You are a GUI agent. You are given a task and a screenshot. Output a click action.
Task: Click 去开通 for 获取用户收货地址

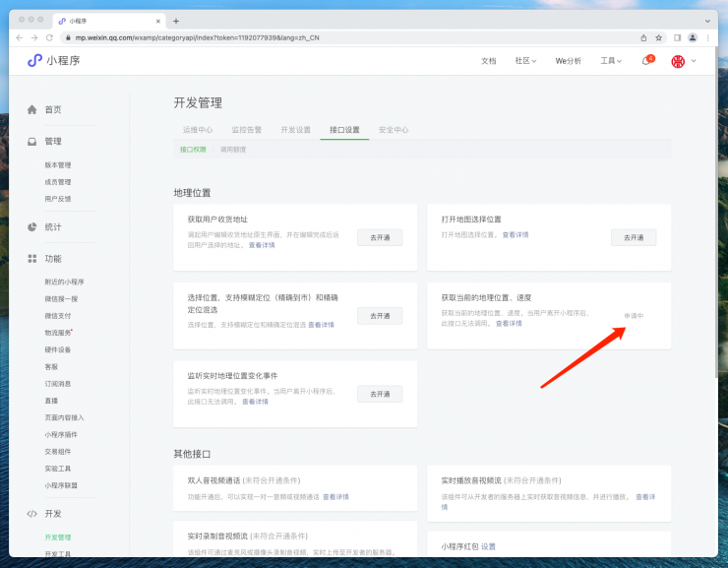[x=380, y=237]
